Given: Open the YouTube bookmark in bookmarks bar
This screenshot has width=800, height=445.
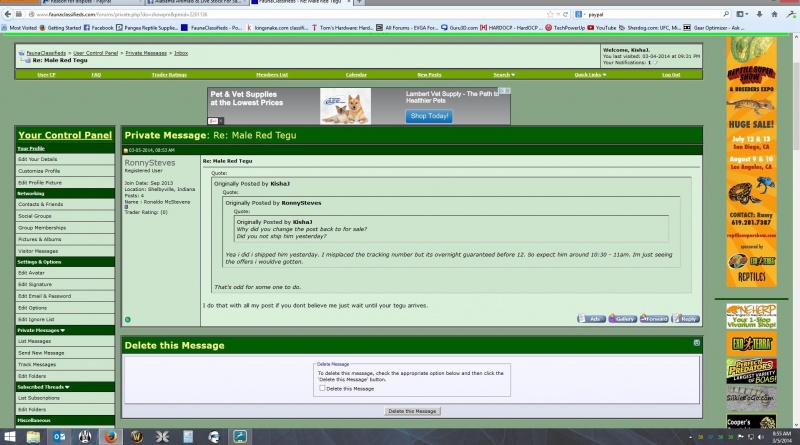Looking at the screenshot, I should click(x=602, y=28).
